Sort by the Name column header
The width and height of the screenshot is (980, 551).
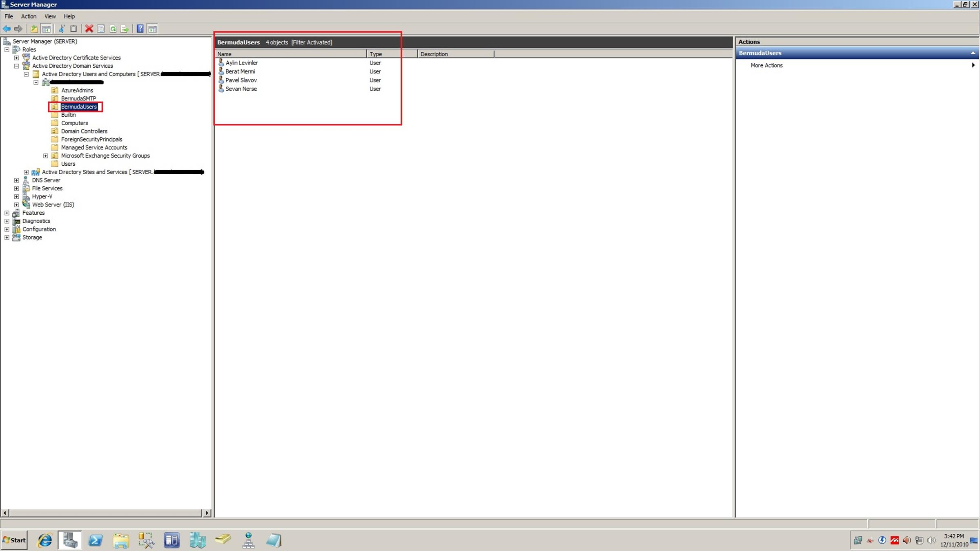click(x=291, y=54)
